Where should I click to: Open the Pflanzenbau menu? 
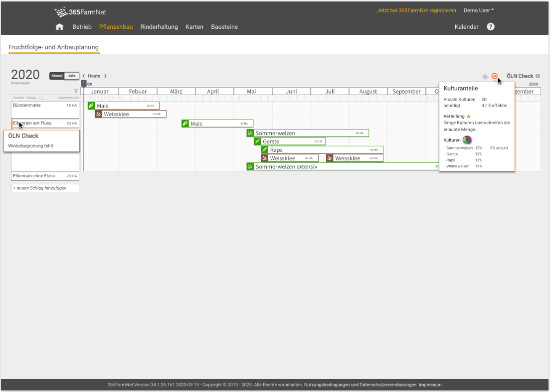click(x=116, y=27)
